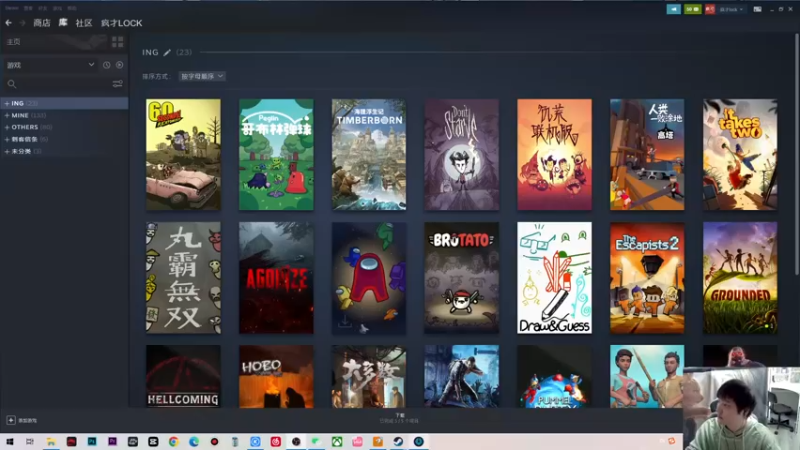
Task: Launch Premiere Pro from taskbar
Action: pos(112,441)
